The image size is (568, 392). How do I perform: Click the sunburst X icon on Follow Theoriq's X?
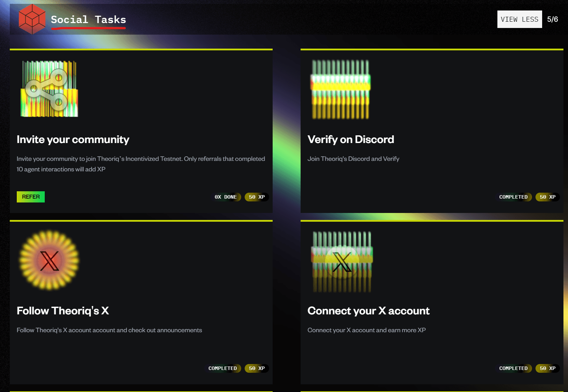(x=49, y=260)
